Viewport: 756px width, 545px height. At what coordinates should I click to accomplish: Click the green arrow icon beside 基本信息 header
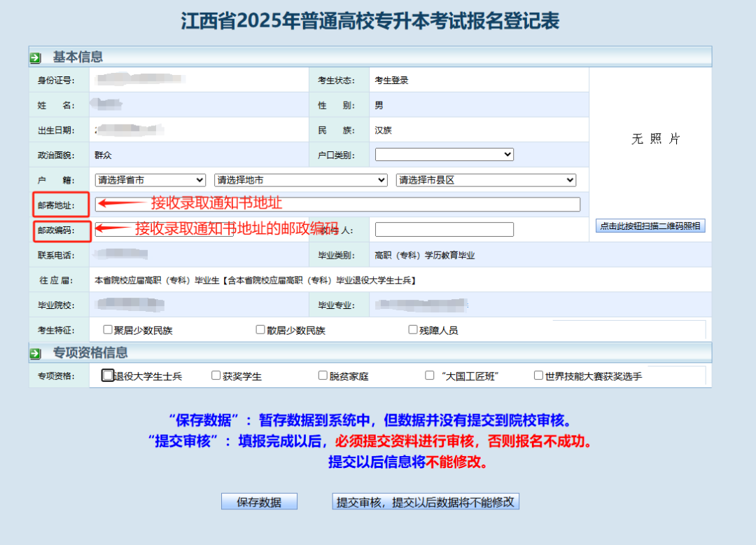[36, 57]
